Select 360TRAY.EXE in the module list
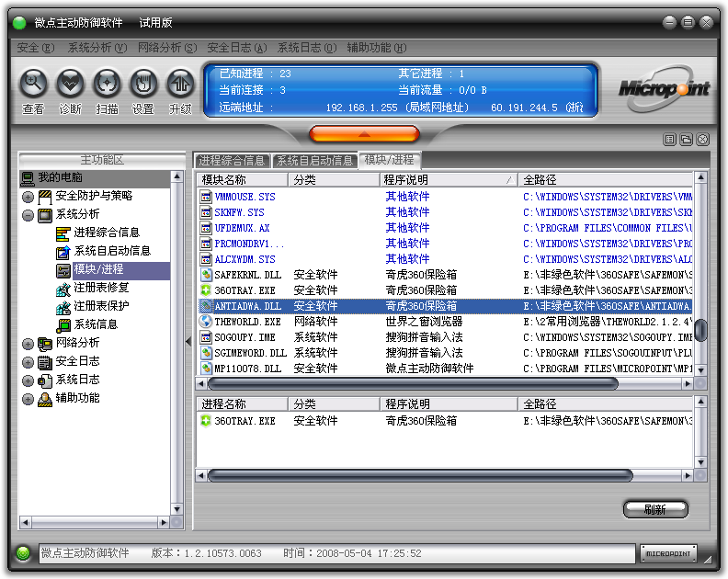The height and width of the screenshot is (579, 728). pos(445,290)
